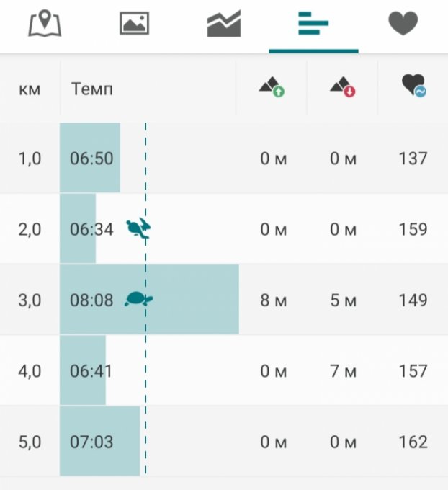Viewport: 448px width, 490px height.
Task: Click the average heart rate column icon
Action: pyautogui.click(x=413, y=89)
